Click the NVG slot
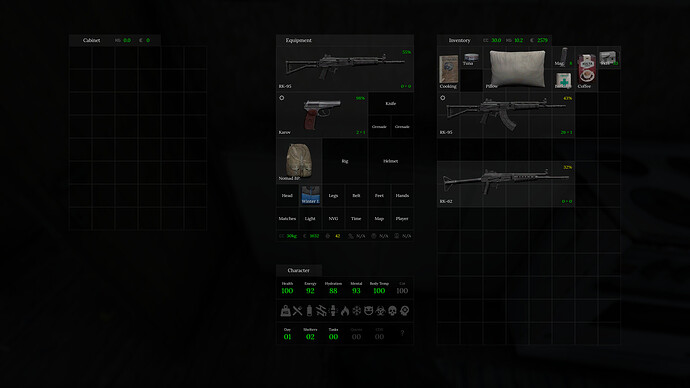This screenshot has width=690, height=388. [333, 218]
